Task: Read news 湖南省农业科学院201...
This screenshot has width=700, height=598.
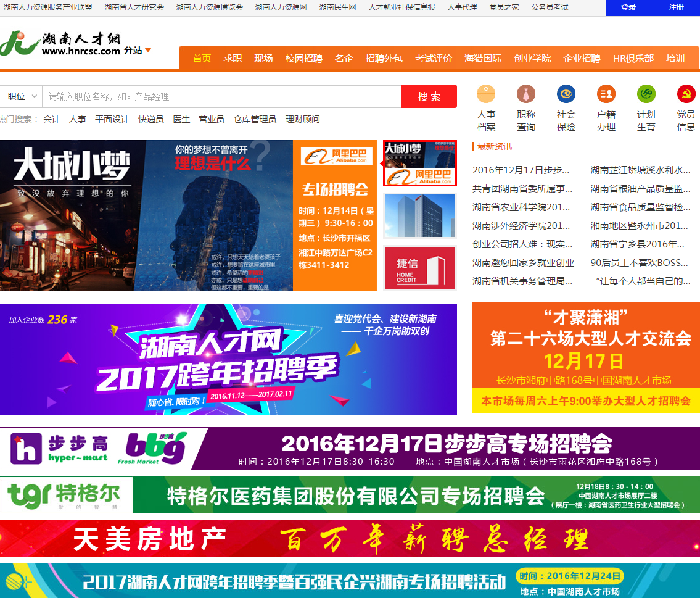Action: click(x=521, y=207)
